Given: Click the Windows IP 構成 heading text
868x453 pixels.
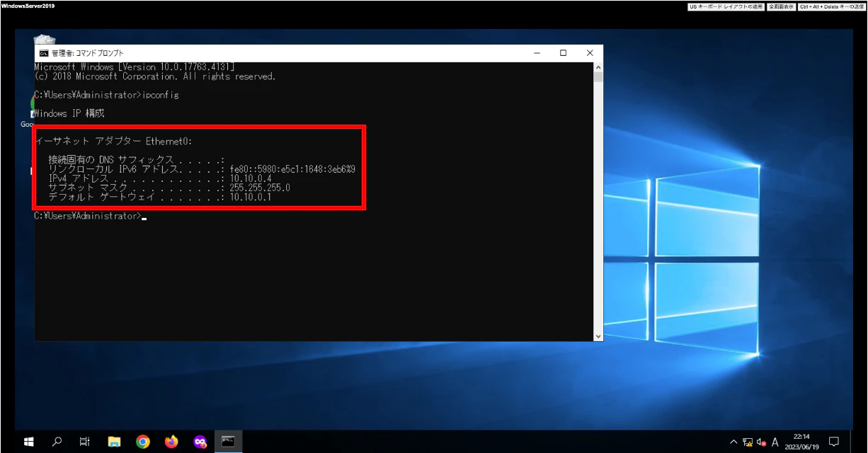Looking at the screenshot, I should click(69, 113).
